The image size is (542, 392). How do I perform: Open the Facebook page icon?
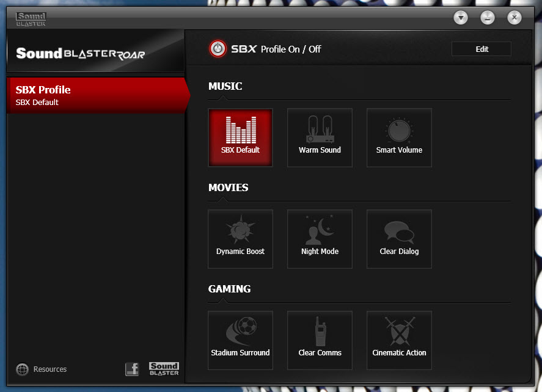tap(132, 369)
